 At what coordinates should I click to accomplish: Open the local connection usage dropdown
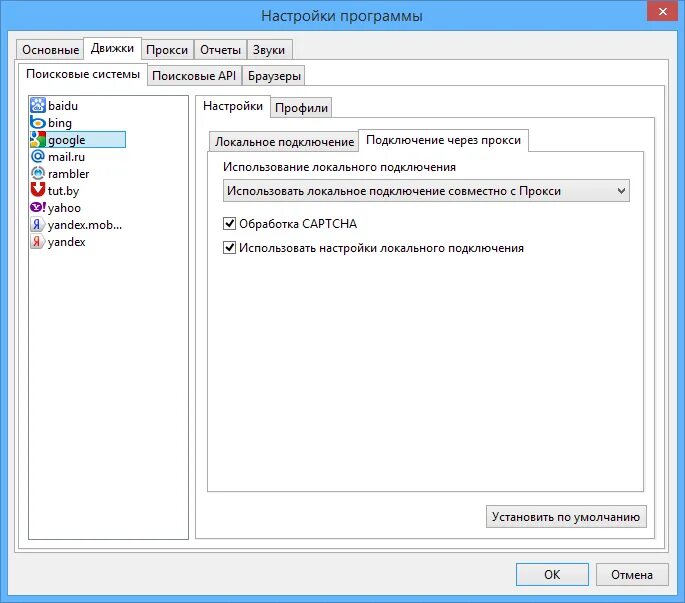pos(426,191)
